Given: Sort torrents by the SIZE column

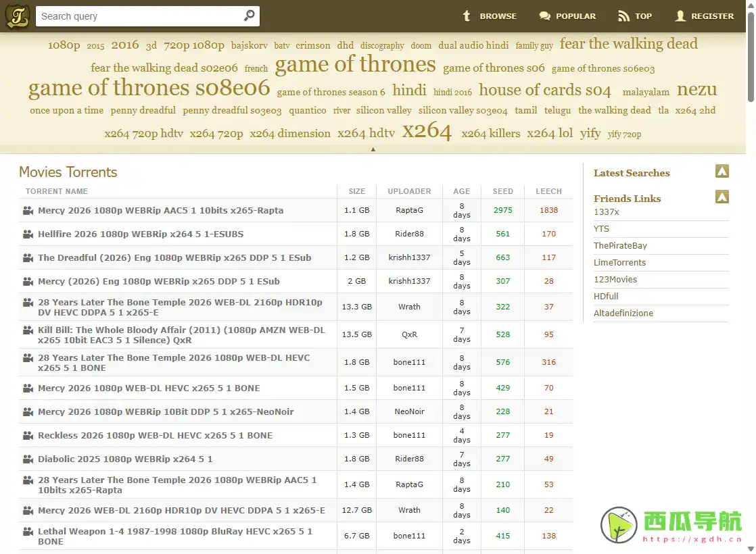Looking at the screenshot, I should click(357, 191).
